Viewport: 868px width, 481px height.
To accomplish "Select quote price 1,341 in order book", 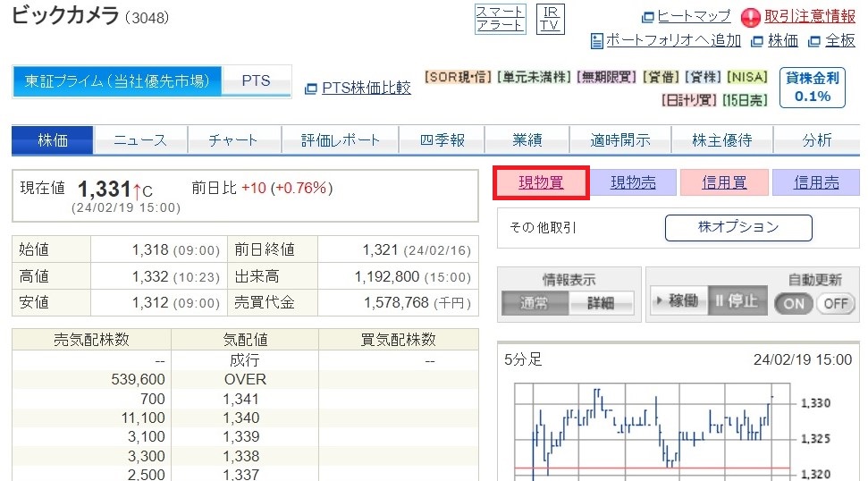I will (x=240, y=399).
